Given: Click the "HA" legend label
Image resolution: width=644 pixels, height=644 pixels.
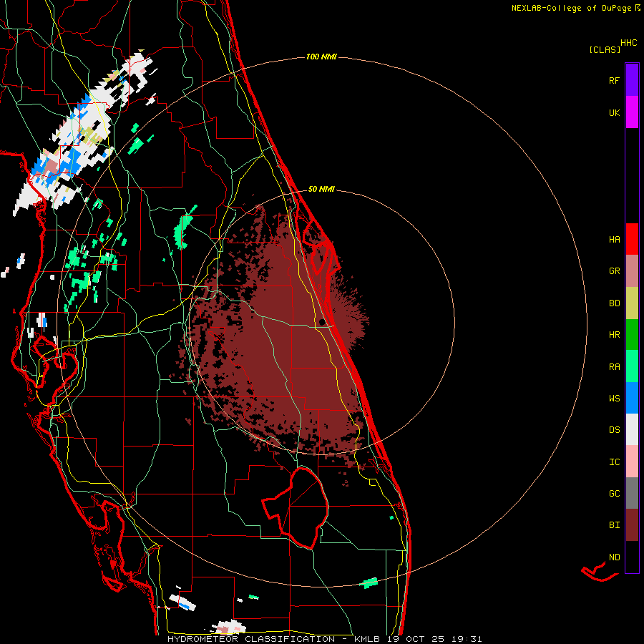Looking at the screenshot, I should coord(614,239).
